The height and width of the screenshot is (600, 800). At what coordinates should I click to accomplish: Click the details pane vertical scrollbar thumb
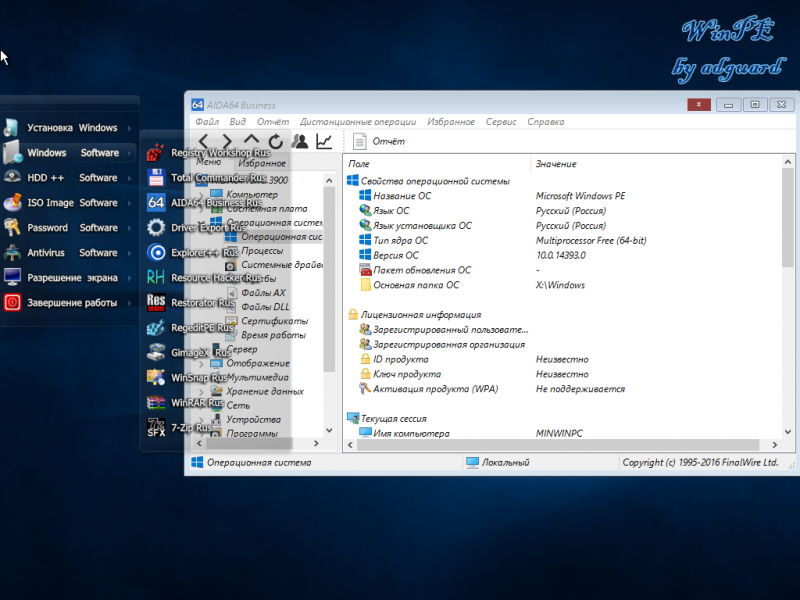point(787,217)
